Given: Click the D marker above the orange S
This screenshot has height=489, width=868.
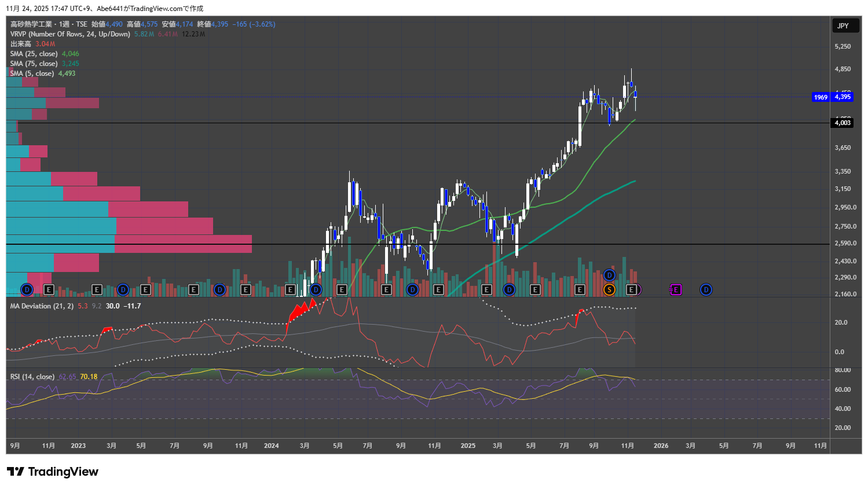Looking at the screenshot, I should [x=609, y=275].
